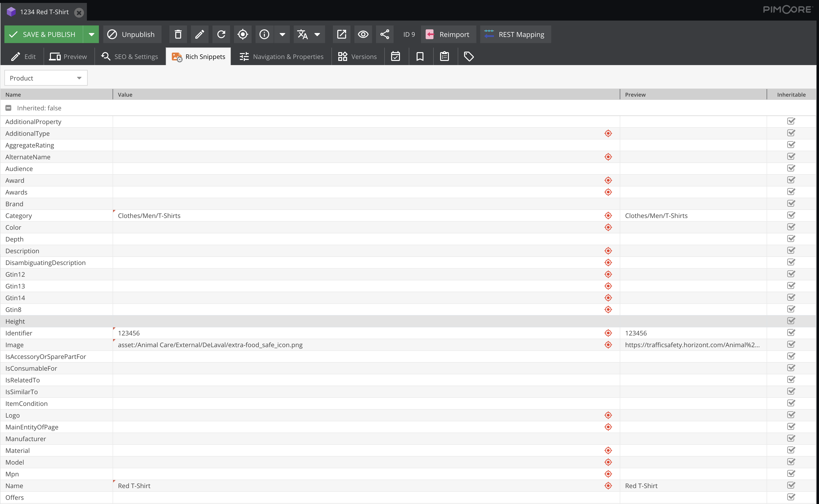Click the share icon in toolbar
819x504 pixels.
(385, 34)
